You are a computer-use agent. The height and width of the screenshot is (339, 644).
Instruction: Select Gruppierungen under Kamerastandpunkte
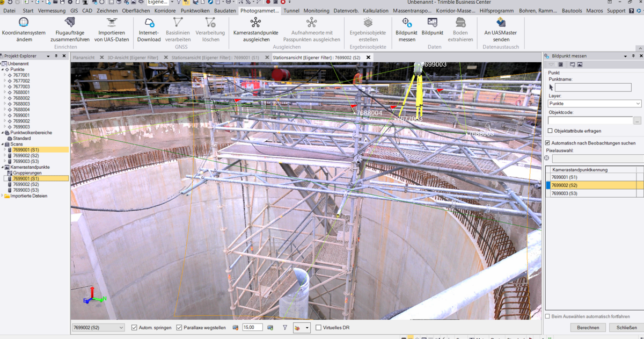[x=27, y=173]
